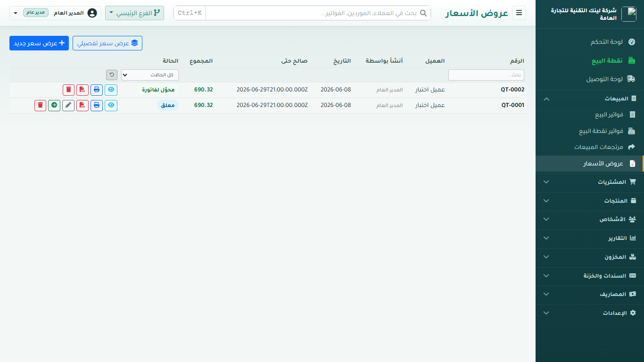Click عرض سعر جديد button
Viewport: 644px width, 362px height.
click(39, 43)
